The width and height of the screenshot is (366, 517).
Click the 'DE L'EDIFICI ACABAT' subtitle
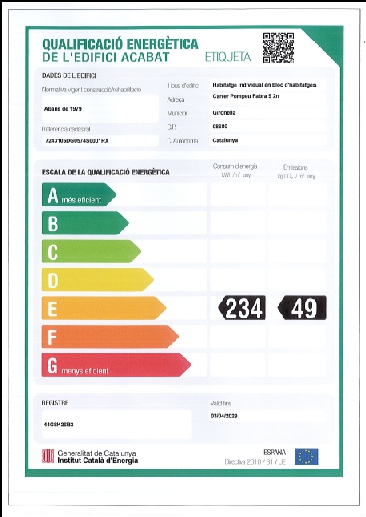coord(106,57)
